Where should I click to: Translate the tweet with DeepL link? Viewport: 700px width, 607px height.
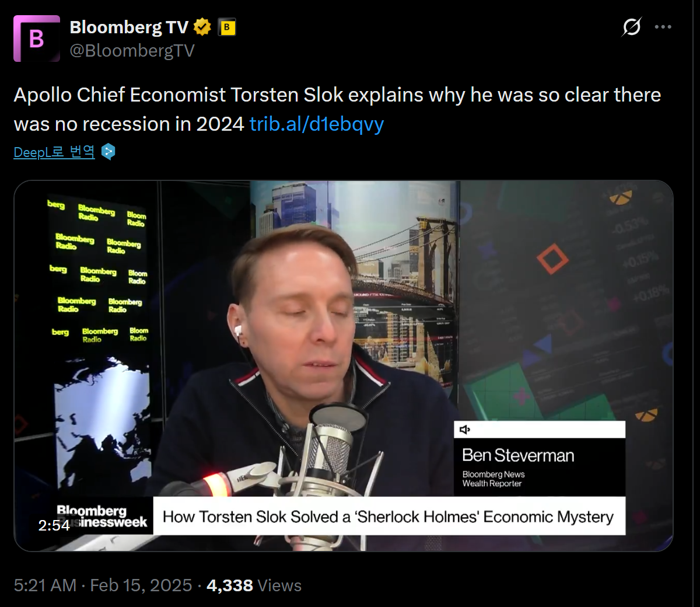pos(54,152)
